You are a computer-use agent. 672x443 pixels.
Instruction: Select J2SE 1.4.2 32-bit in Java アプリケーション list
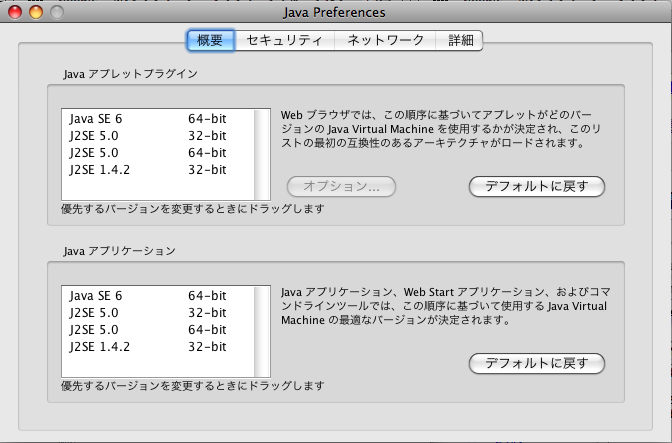coord(158,347)
